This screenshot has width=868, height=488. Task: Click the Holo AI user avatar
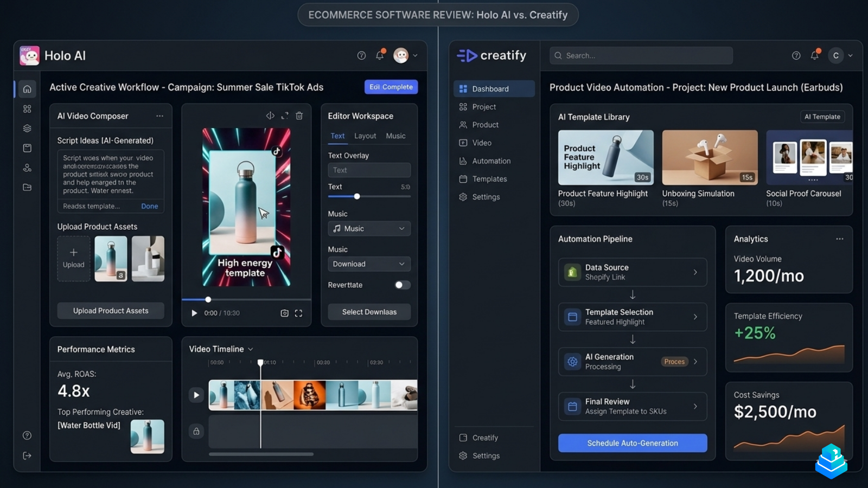(x=401, y=55)
